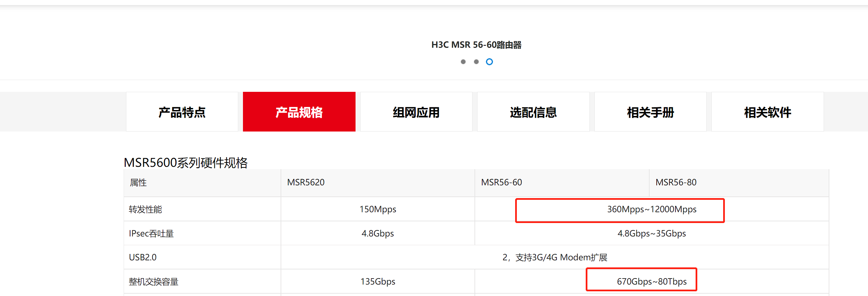Screen dimensions: 868x296
Task: Click the highlighted 360Mpps~12000Mpps cell
Action: 651,209
